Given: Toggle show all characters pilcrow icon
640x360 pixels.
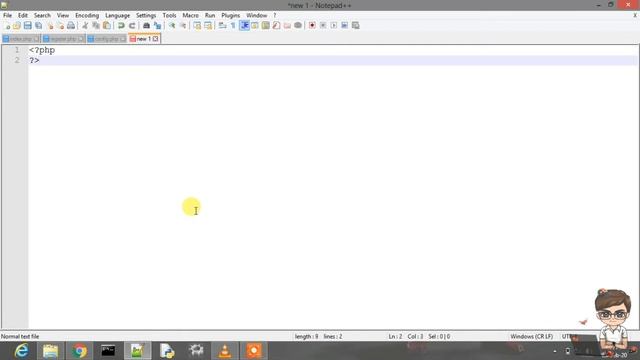Looking at the screenshot, I should [233, 25].
